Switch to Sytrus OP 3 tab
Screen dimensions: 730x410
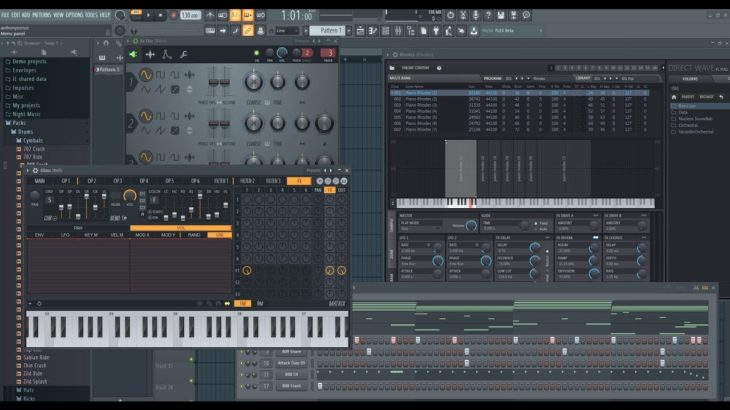(x=118, y=181)
